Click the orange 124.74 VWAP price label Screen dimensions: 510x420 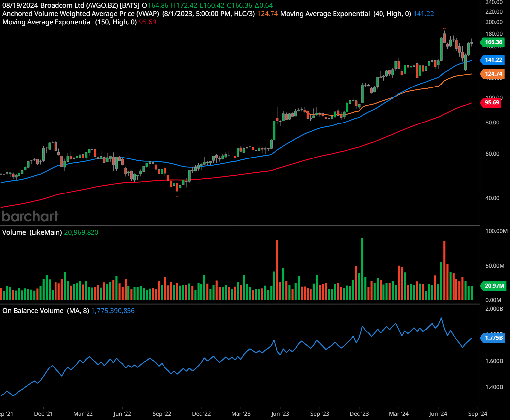[492, 74]
